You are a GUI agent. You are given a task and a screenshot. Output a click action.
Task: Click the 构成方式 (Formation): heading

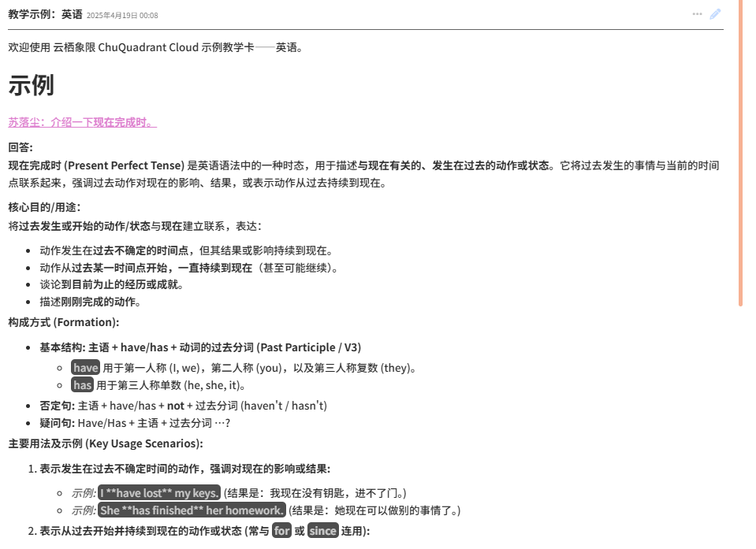pyautogui.click(x=64, y=322)
